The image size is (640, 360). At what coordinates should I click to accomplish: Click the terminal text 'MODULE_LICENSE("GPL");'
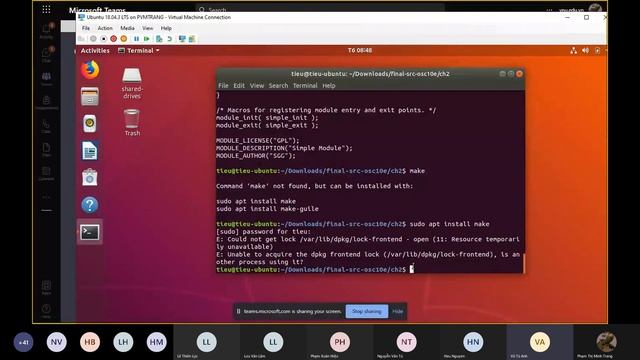coord(258,140)
